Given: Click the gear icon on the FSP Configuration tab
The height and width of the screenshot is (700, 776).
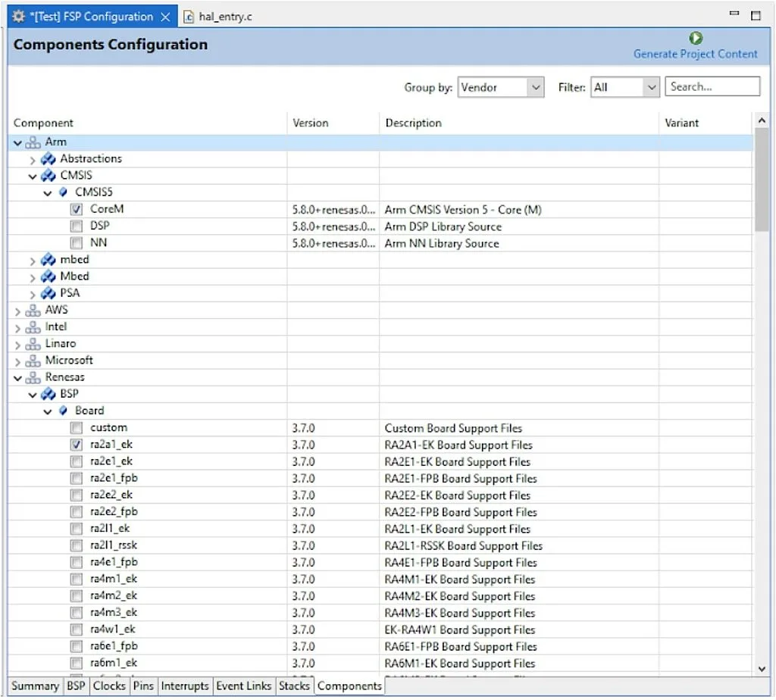Looking at the screenshot, I should 19,15.
